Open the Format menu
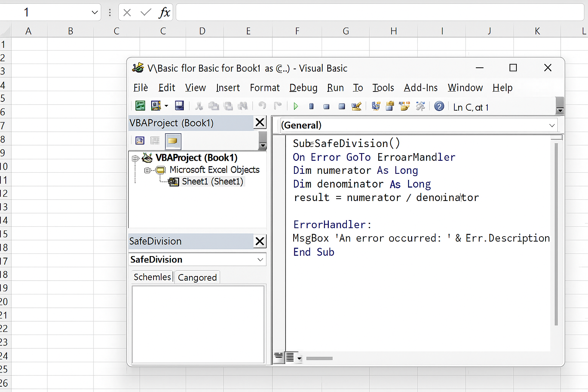The height and width of the screenshot is (392, 588). click(265, 88)
